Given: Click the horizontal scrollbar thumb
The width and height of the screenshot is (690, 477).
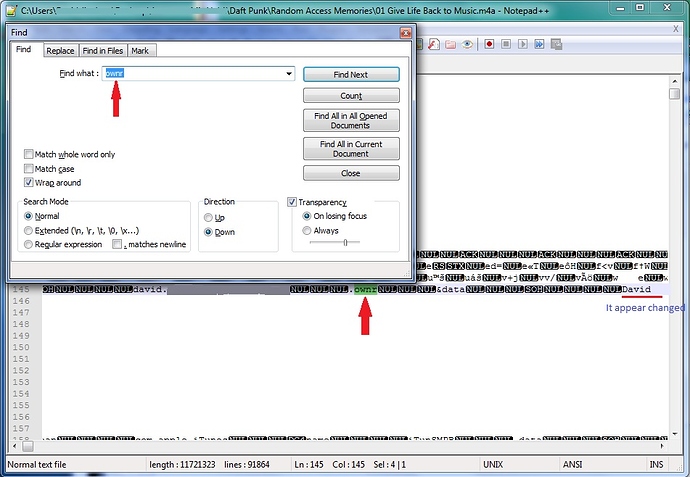Looking at the screenshot, I should tap(28, 446).
